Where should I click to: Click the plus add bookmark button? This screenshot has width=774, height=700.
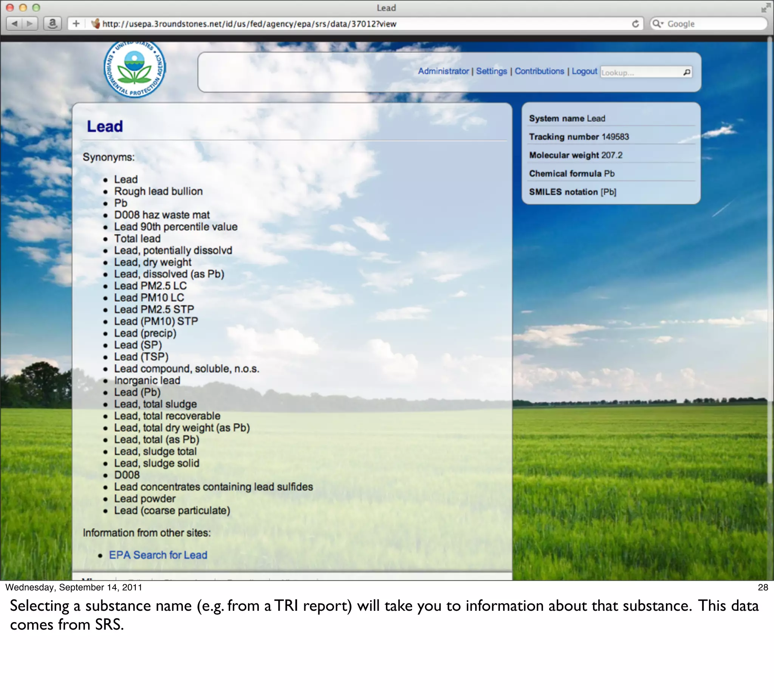[x=76, y=24]
